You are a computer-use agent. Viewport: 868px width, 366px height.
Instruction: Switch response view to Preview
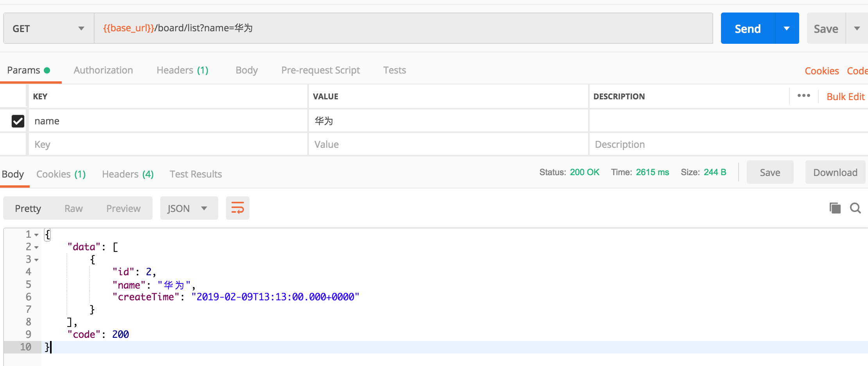coord(123,208)
